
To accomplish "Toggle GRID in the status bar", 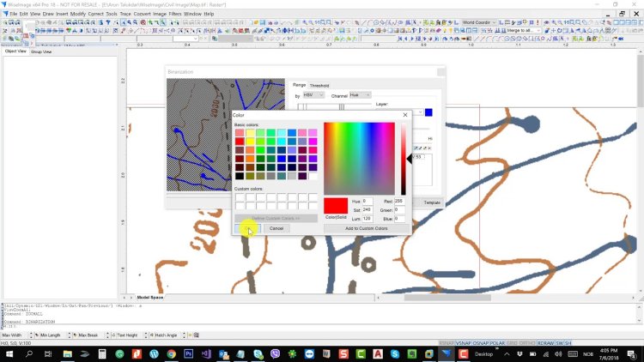I will click(x=512, y=343).
